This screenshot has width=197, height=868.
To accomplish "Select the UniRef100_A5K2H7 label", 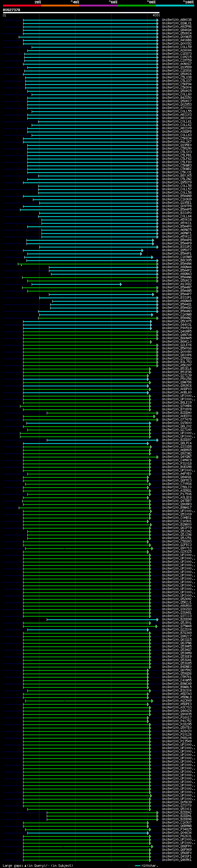I will [176, 365].
